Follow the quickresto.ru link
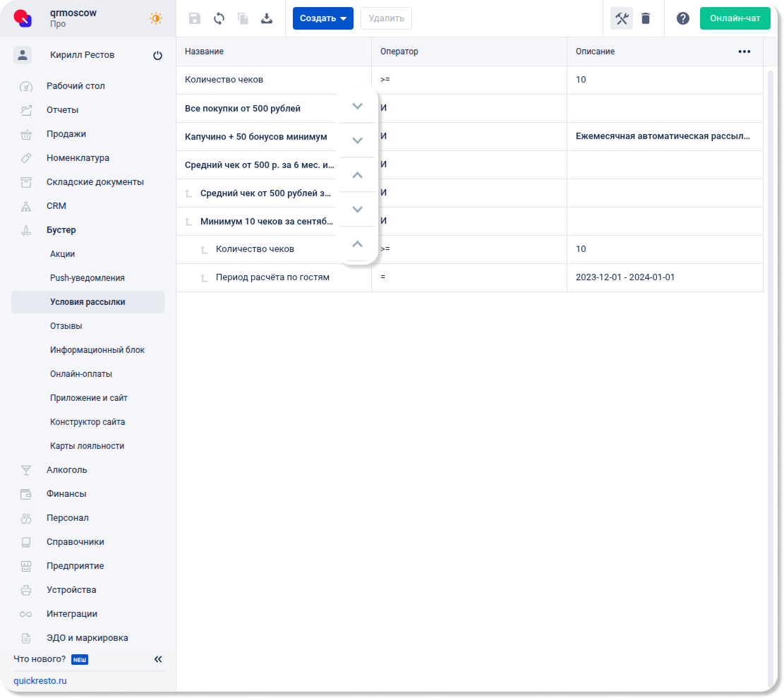Image resolution: width=784 pixels, height=698 pixels. tap(40, 681)
